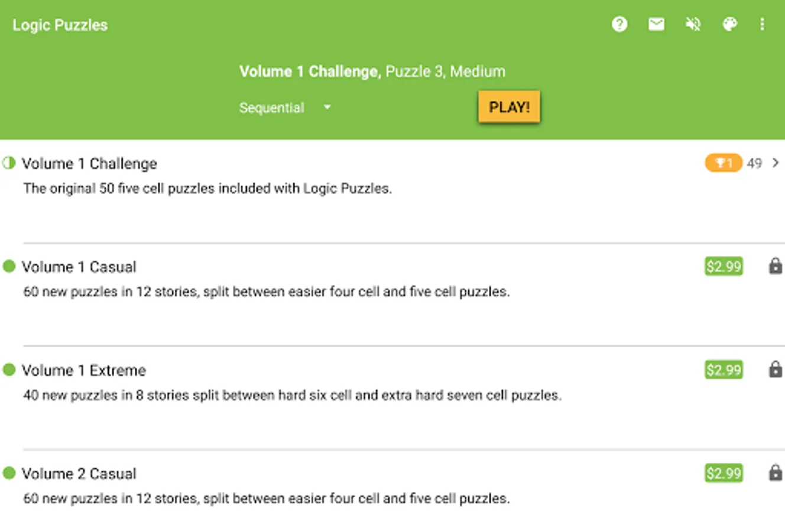Open the Sequential order dropdown
785x532 pixels.
point(285,108)
